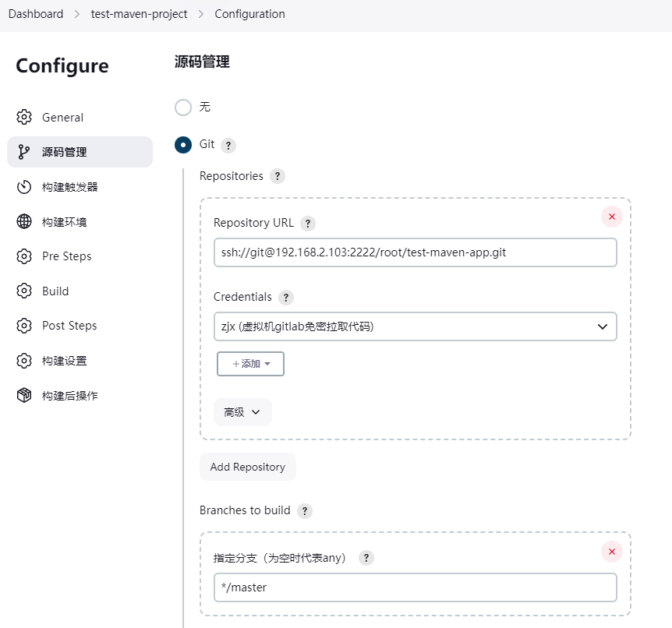Click the help icon next to Repositories
The height and width of the screenshot is (628, 672).
coord(277,176)
